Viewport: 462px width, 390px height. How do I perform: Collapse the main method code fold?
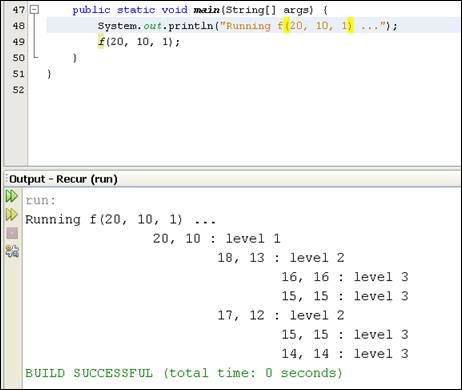[x=34, y=10]
